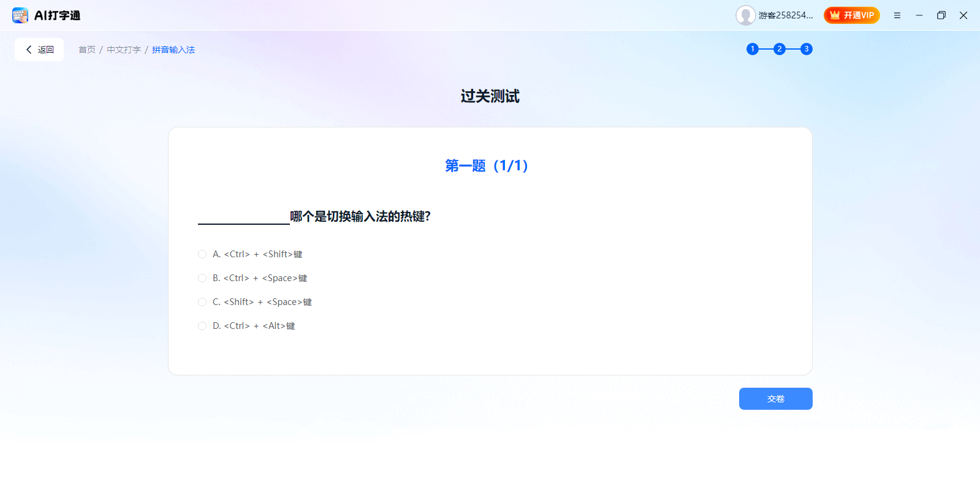The image size is (980, 490).
Task: Navigate to 首页 in the breadcrumb
Action: [x=87, y=50]
